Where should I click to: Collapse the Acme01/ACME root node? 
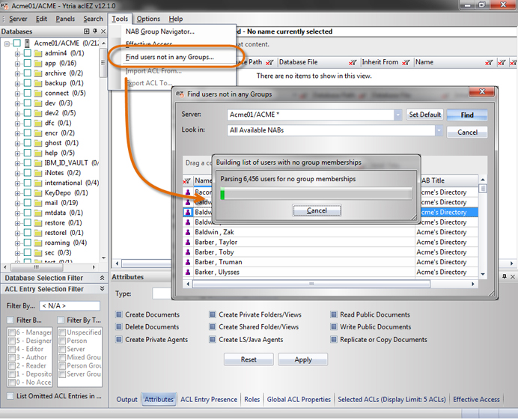coord(7,43)
